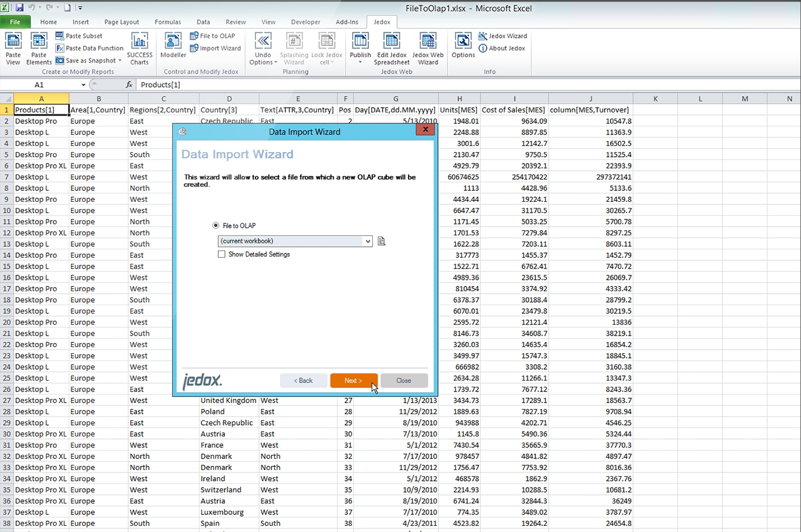Expand the Undo Options dropdown
801x532 pixels.
(276, 62)
